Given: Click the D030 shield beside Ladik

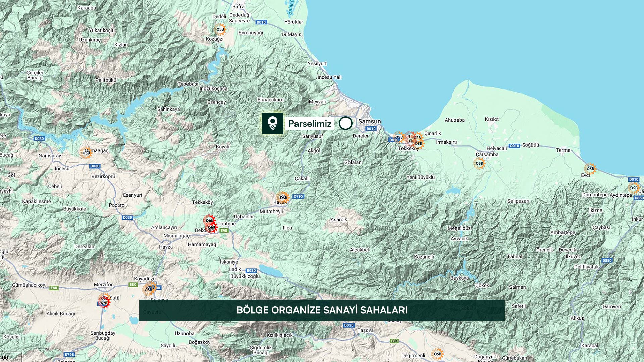Looking at the screenshot, I should [251, 270].
